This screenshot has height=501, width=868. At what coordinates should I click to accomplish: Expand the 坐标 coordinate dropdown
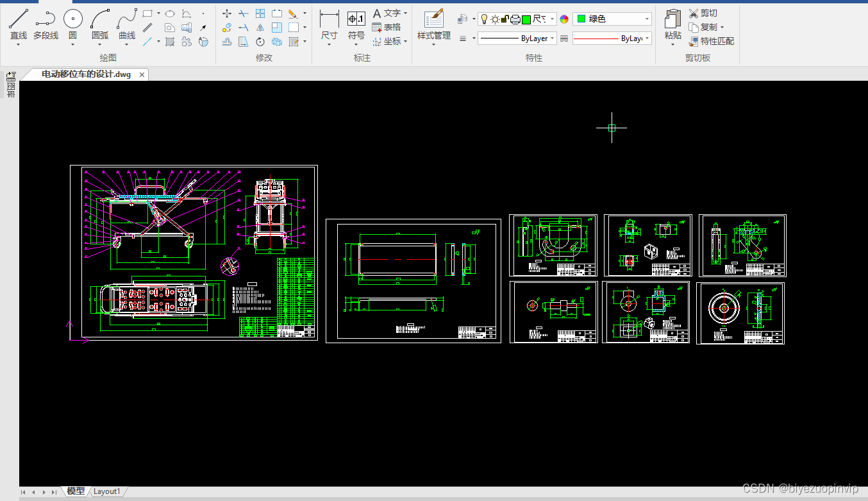pos(406,42)
